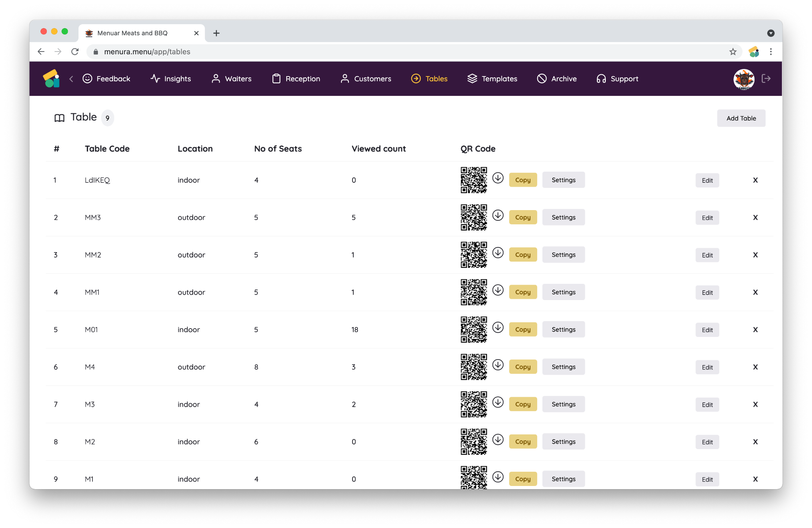
Task: Edit table M3
Action: [x=707, y=405]
